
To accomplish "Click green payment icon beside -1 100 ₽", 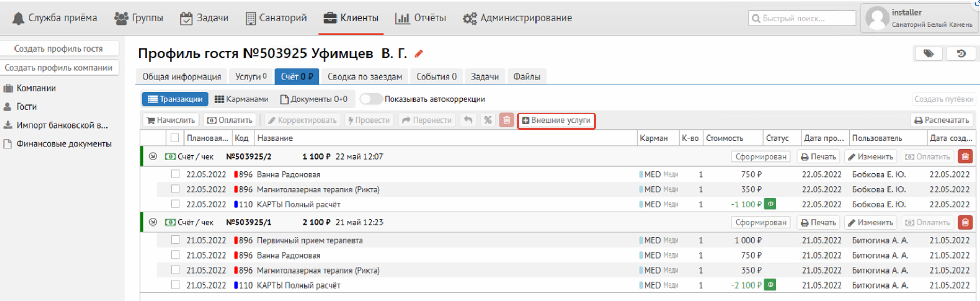I will 770,204.
